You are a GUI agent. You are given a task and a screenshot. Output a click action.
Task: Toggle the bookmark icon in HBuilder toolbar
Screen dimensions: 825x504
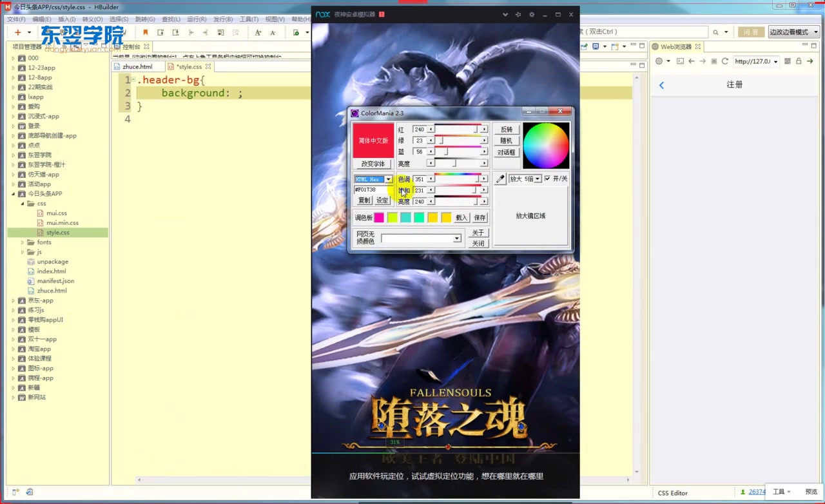pyautogui.click(x=146, y=32)
